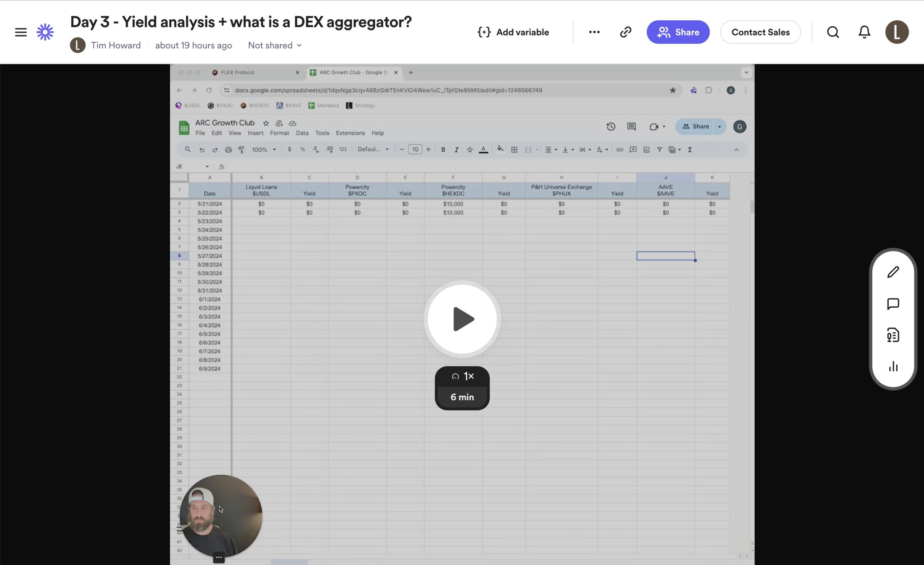Click the borders icon in Sheets toolbar
924x565 pixels.
point(514,149)
